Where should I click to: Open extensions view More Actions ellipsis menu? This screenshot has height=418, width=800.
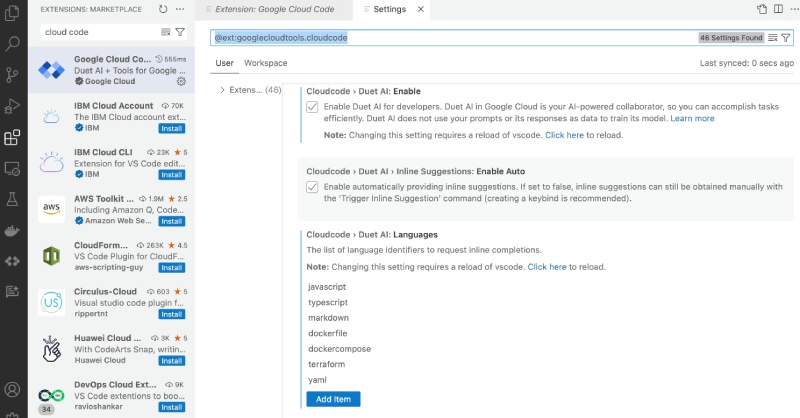pos(182,9)
